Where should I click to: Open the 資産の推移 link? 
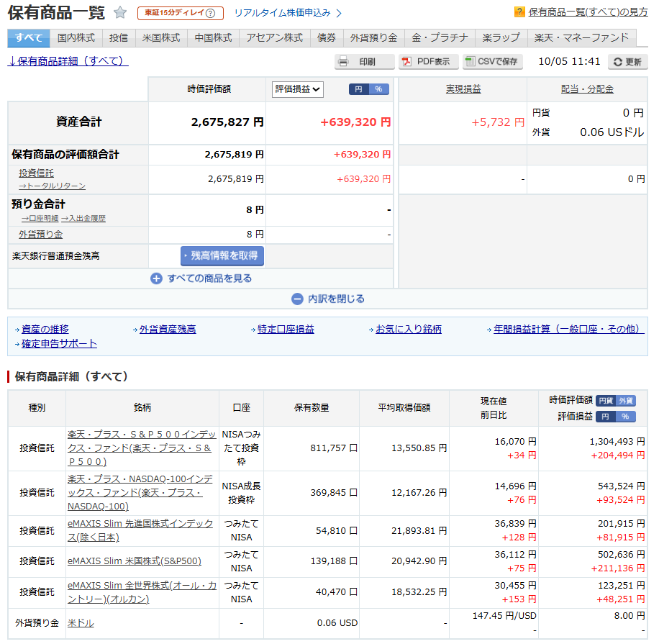point(45,329)
